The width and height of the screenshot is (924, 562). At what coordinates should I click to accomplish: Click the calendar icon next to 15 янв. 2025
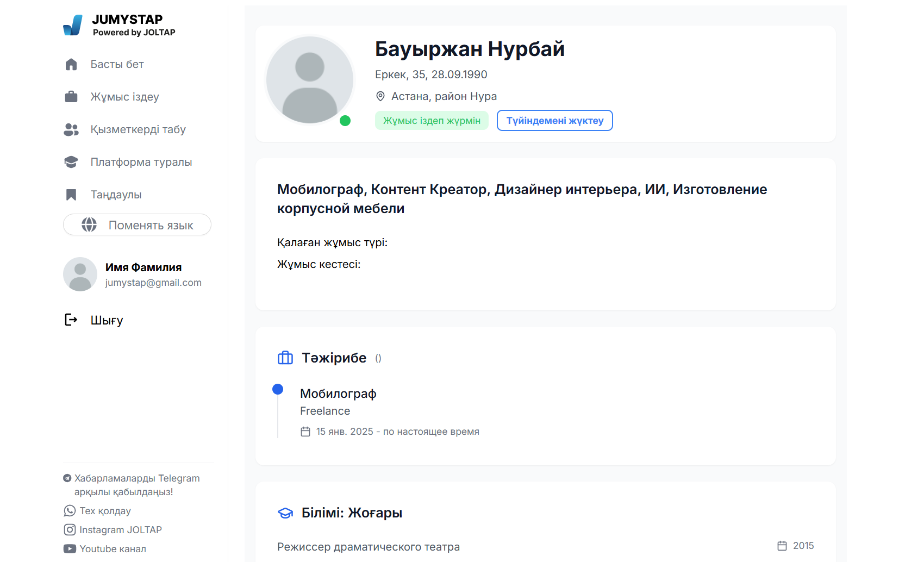click(305, 432)
